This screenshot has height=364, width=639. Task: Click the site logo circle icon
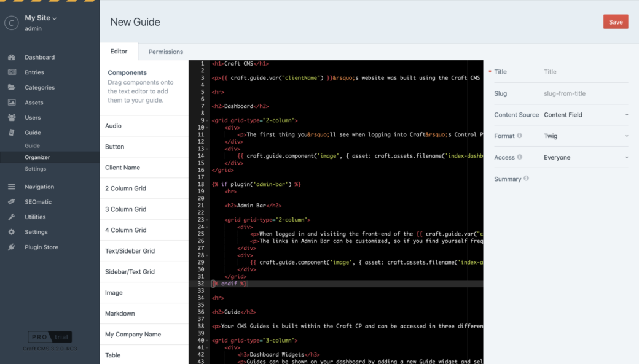12,23
